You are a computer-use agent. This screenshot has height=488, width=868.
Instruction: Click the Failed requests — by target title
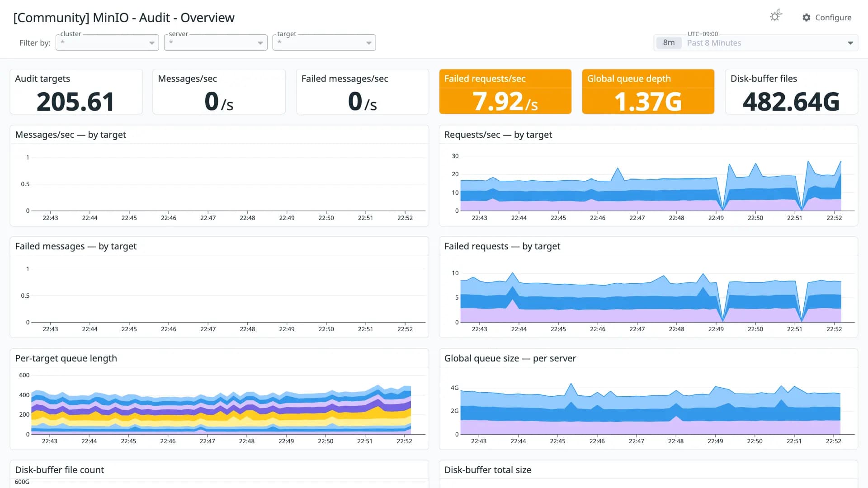tap(502, 246)
